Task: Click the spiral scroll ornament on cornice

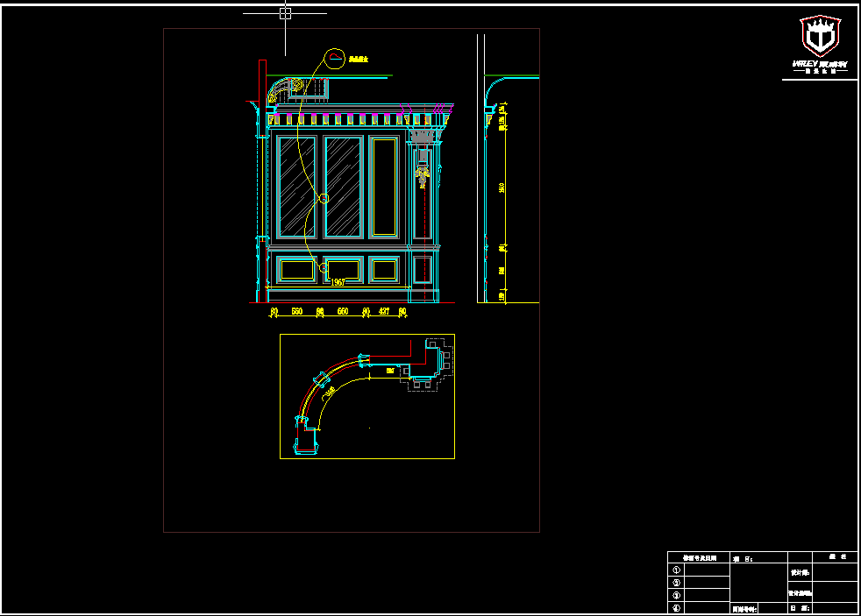Action: click(296, 86)
